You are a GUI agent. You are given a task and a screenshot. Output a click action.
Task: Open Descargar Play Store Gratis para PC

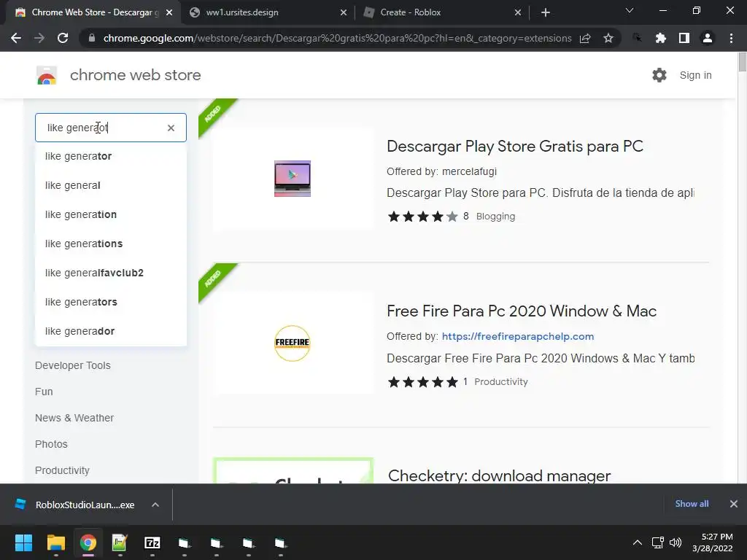pos(515,146)
